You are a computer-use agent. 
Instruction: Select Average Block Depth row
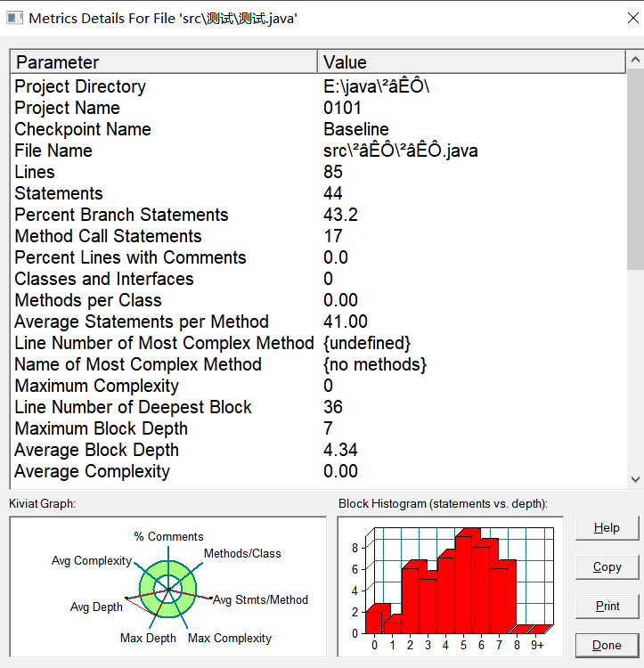click(x=318, y=450)
